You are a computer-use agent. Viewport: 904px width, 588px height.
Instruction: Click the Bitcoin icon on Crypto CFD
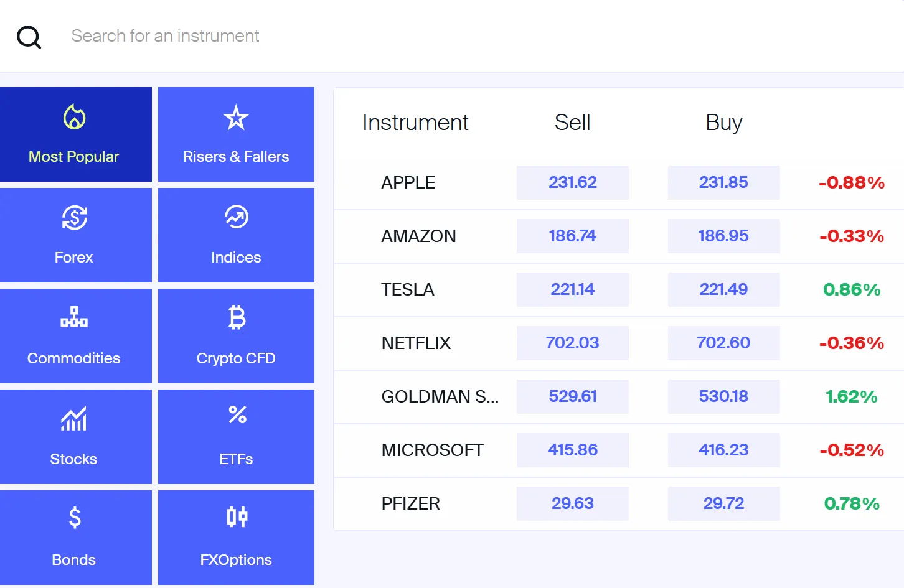(x=237, y=317)
